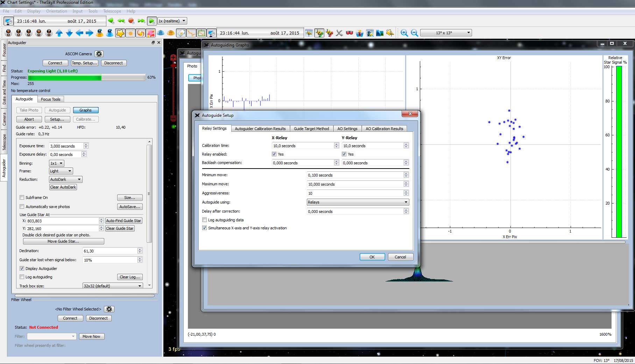This screenshot has height=364, width=635.
Task: Click the blue right arrow icon
Action: click(x=90, y=33)
